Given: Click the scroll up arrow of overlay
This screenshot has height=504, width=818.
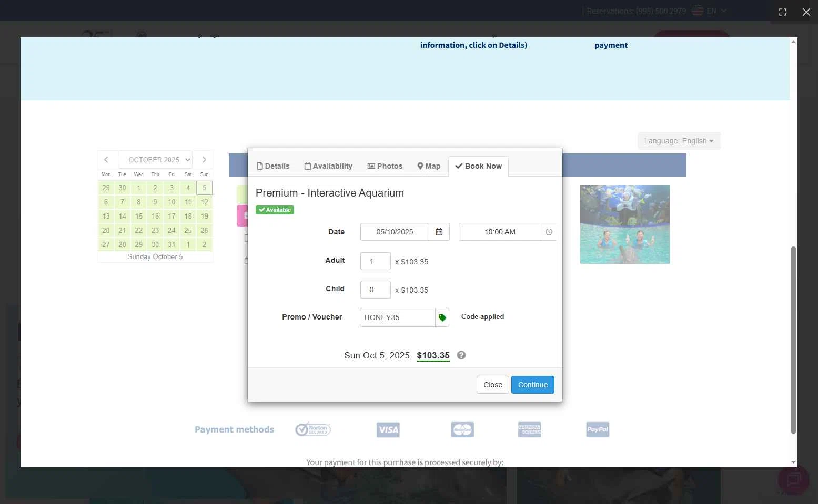Looking at the screenshot, I should point(793,42).
